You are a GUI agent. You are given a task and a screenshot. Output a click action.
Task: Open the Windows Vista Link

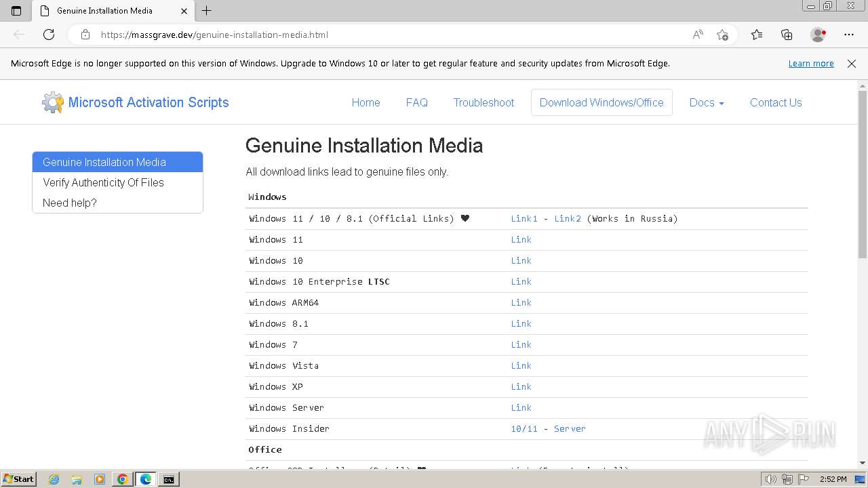[x=521, y=365]
